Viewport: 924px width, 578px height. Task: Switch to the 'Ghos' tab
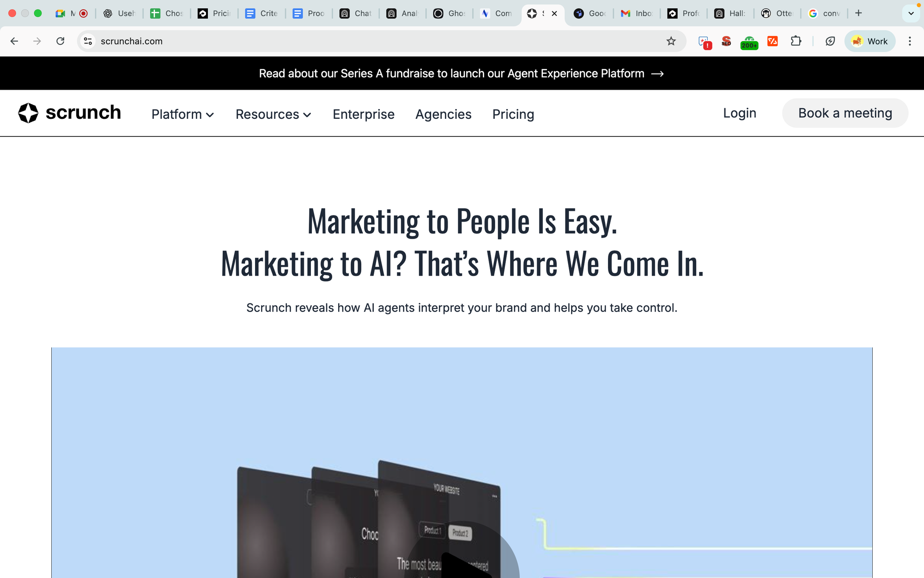click(450, 13)
